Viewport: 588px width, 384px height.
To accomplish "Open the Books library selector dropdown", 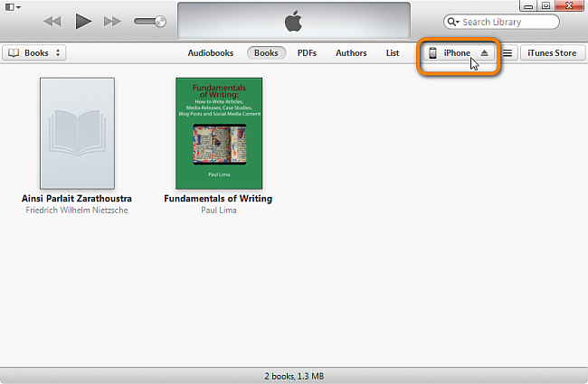I will (34, 52).
